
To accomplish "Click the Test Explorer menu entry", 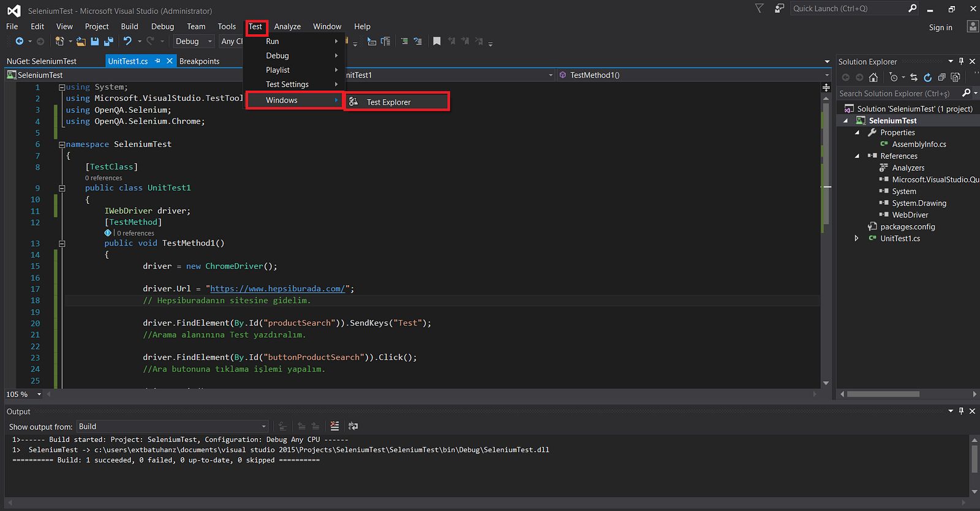I will (398, 102).
